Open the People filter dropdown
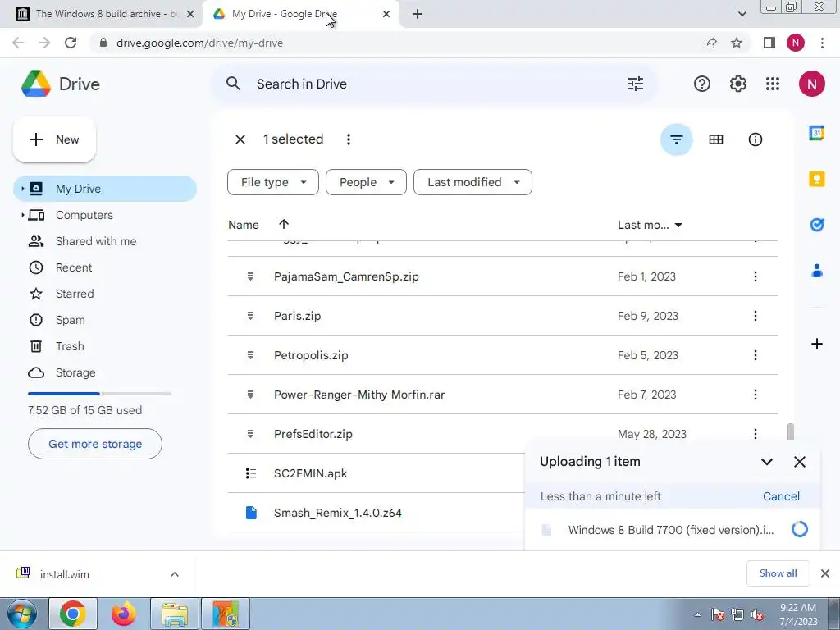 point(366,182)
